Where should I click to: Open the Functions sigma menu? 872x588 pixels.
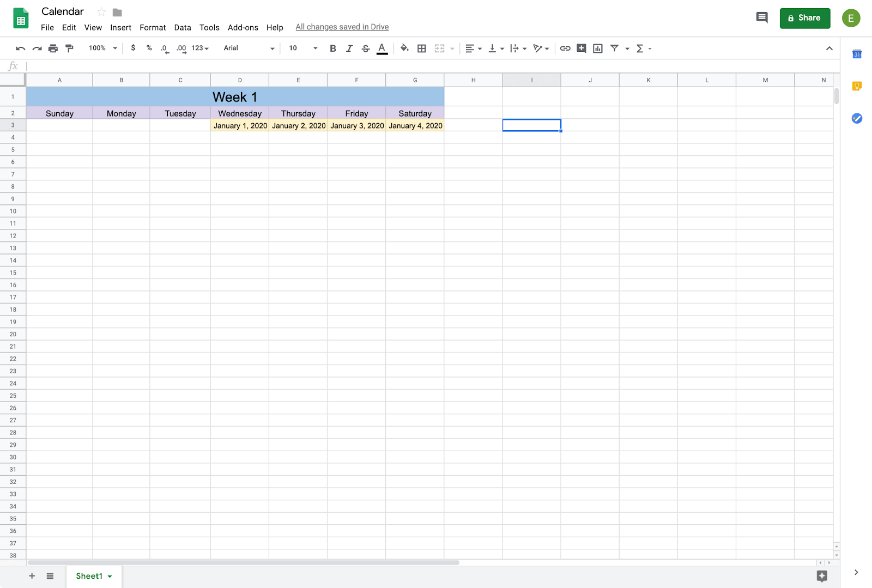[644, 49]
